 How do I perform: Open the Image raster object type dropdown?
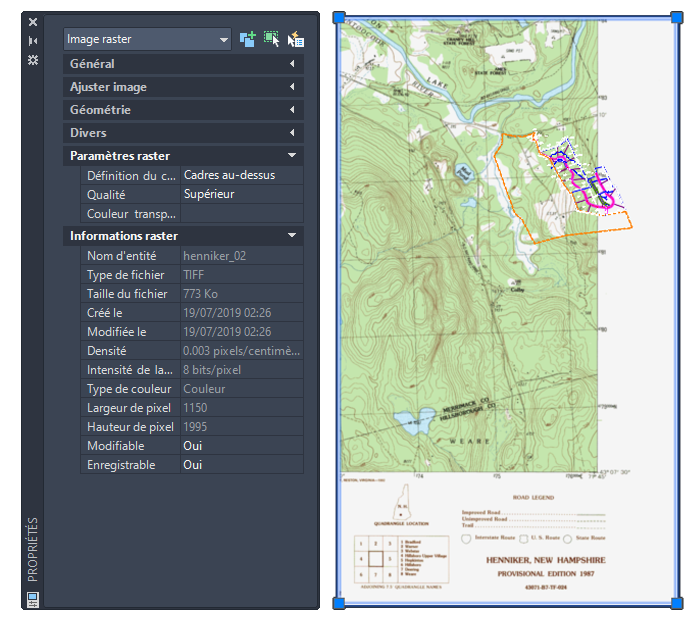coord(147,39)
